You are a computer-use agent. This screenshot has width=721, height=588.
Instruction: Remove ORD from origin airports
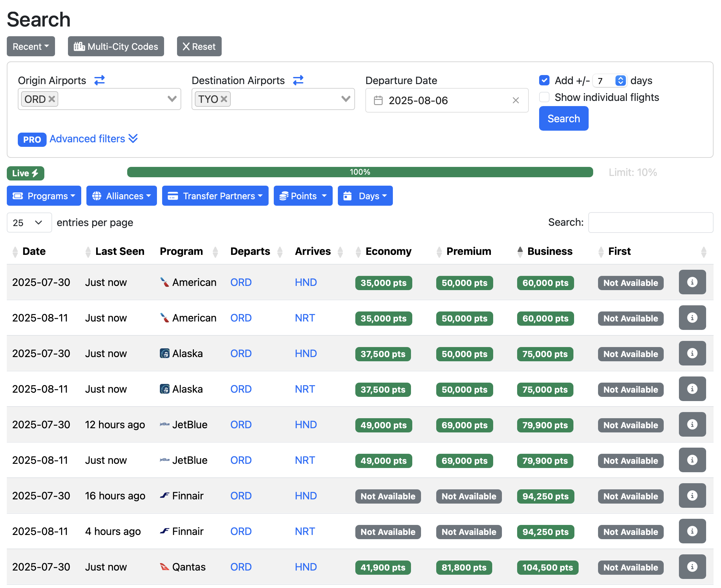(x=52, y=99)
